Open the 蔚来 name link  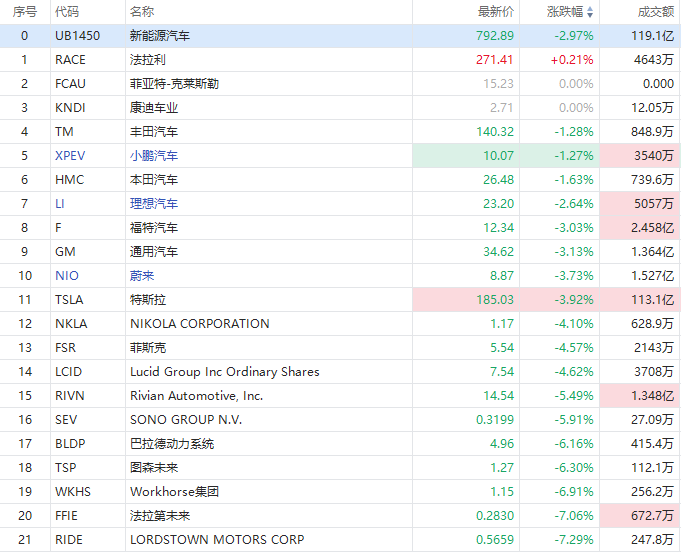(x=142, y=276)
